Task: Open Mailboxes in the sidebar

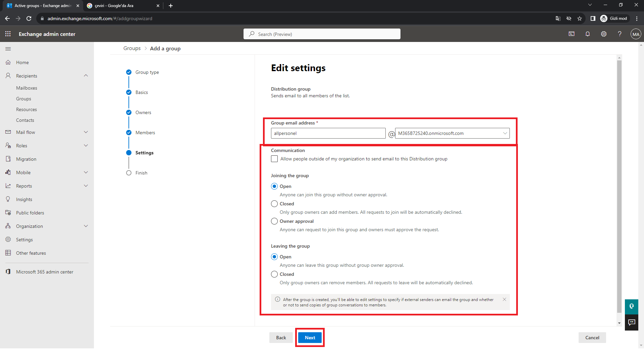Action: click(26, 88)
